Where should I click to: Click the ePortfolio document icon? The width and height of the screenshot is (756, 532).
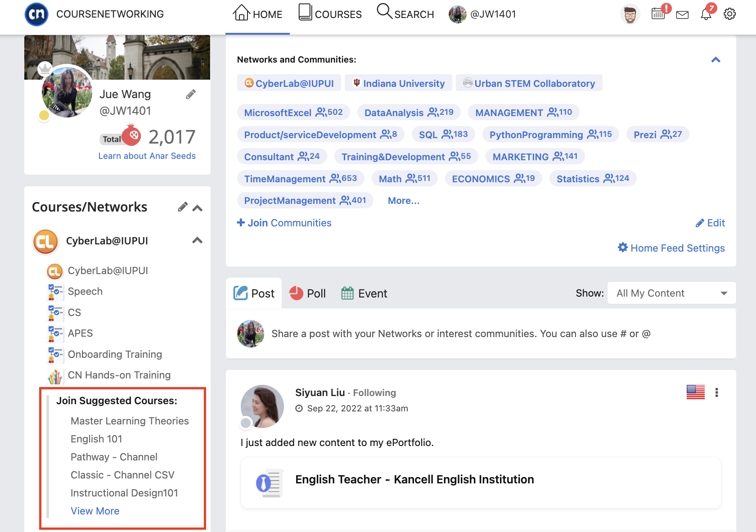[x=270, y=483]
